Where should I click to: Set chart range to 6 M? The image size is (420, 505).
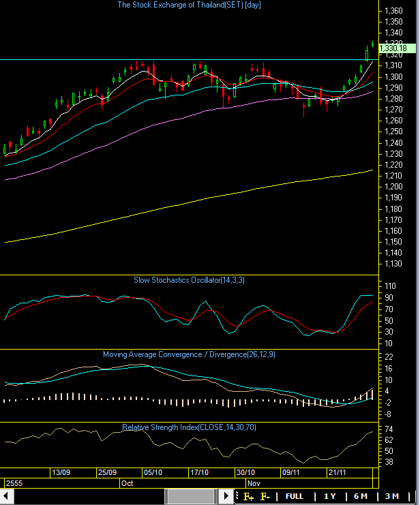click(361, 496)
